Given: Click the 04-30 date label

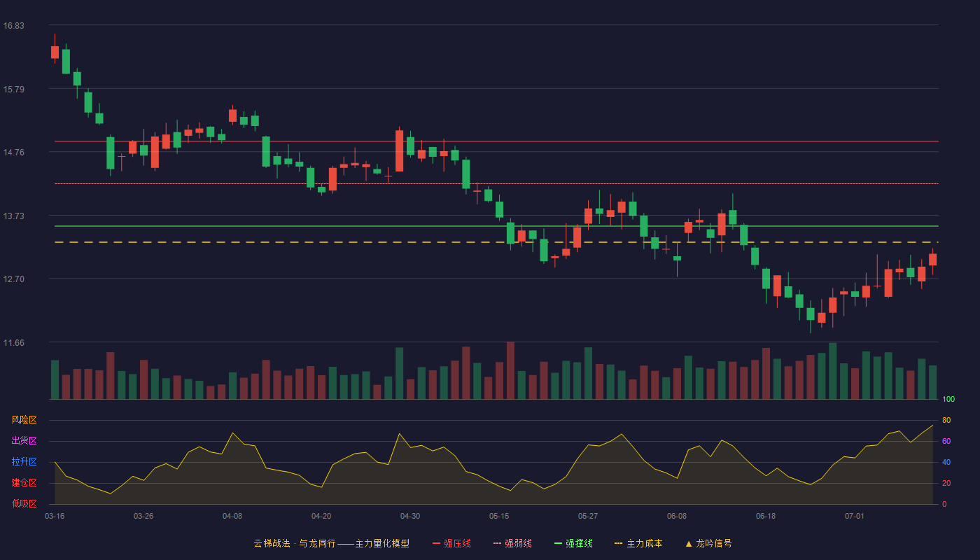Looking at the screenshot, I should click(x=410, y=516).
